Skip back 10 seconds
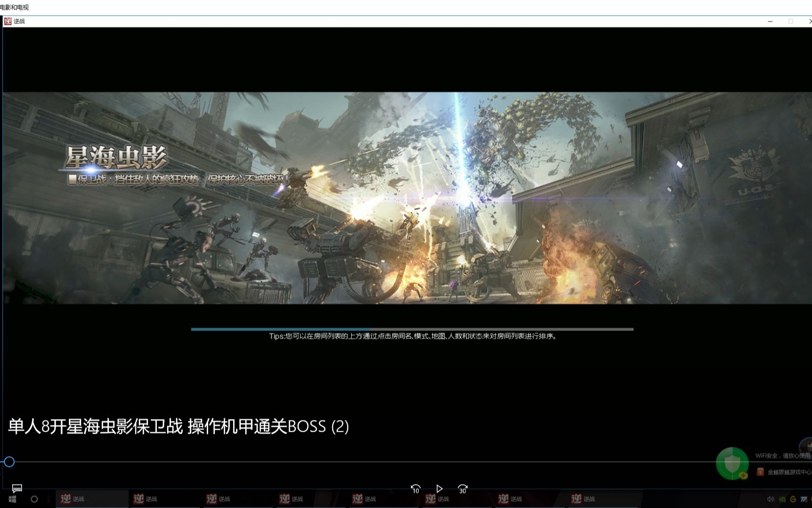This screenshot has height=508, width=812. [x=416, y=488]
